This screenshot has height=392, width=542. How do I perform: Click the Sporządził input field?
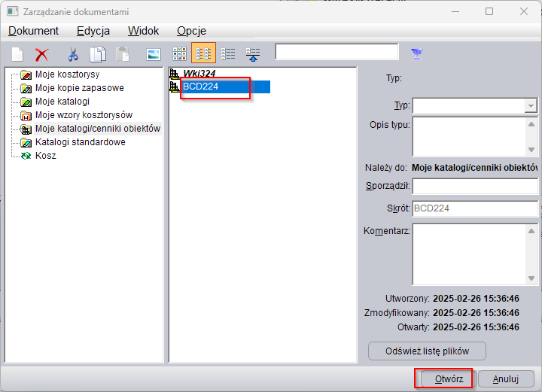pyautogui.click(x=475, y=186)
